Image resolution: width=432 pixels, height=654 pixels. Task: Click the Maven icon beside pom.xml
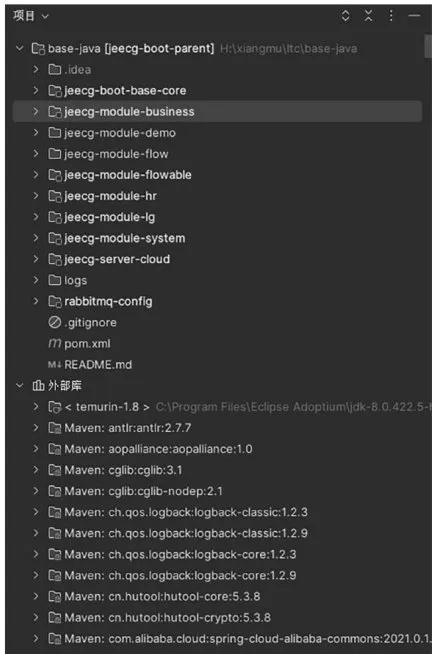[x=55, y=343]
